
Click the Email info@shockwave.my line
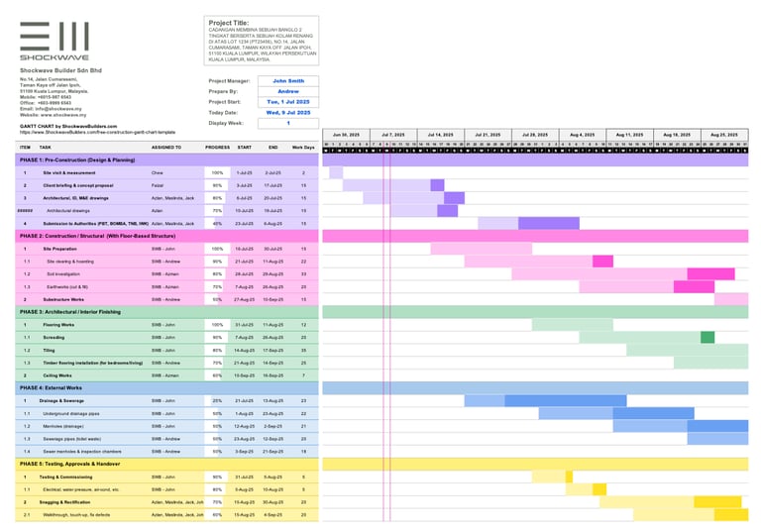[x=51, y=109]
